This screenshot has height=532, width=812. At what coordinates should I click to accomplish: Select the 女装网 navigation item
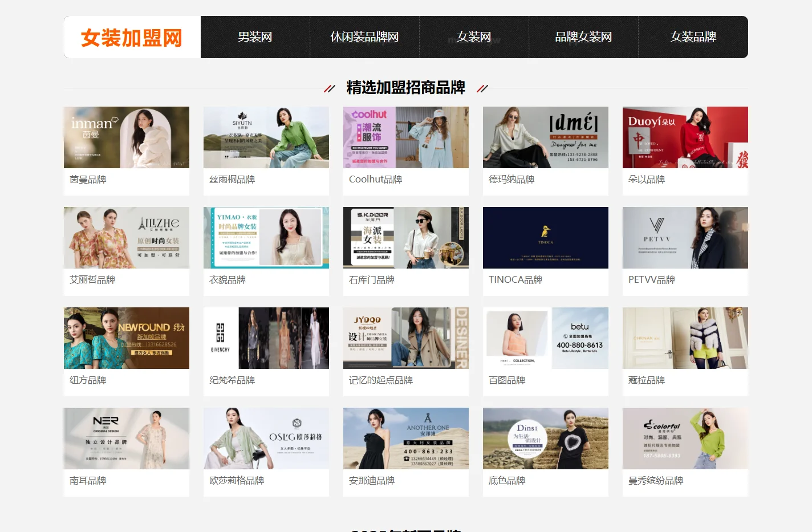pyautogui.click(x=474, y=37)
